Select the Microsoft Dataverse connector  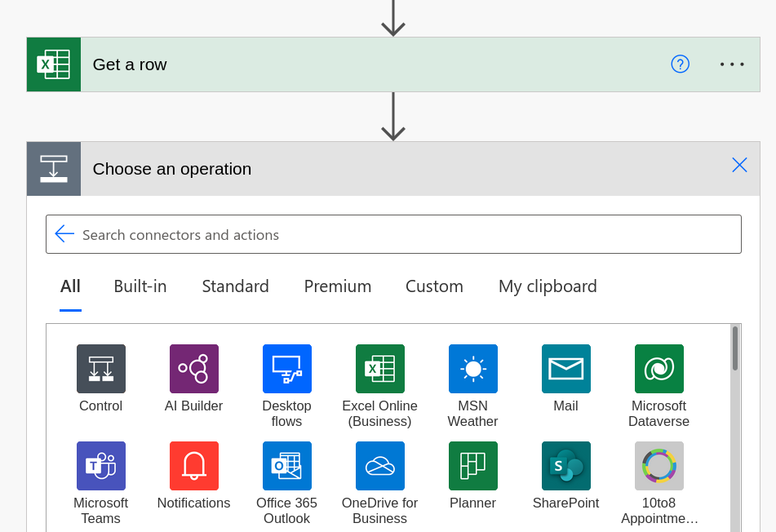(x=659, y=369)
